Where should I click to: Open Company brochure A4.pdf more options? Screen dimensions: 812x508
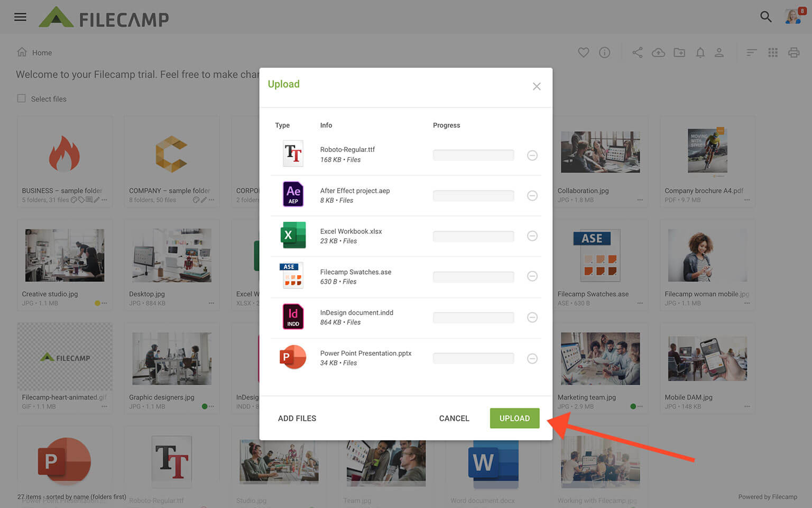(747, 200)
